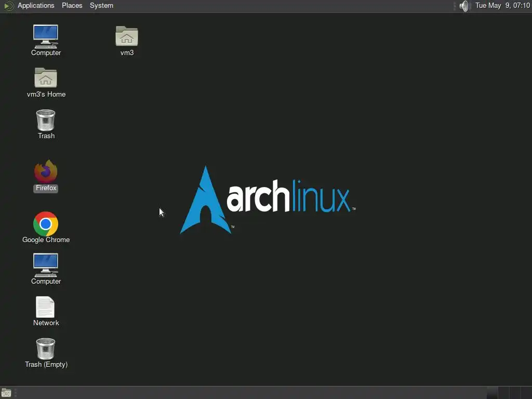Click the handle next to show desktop button
The height and width of the screenshot is (399, 532).
point(16,393)
